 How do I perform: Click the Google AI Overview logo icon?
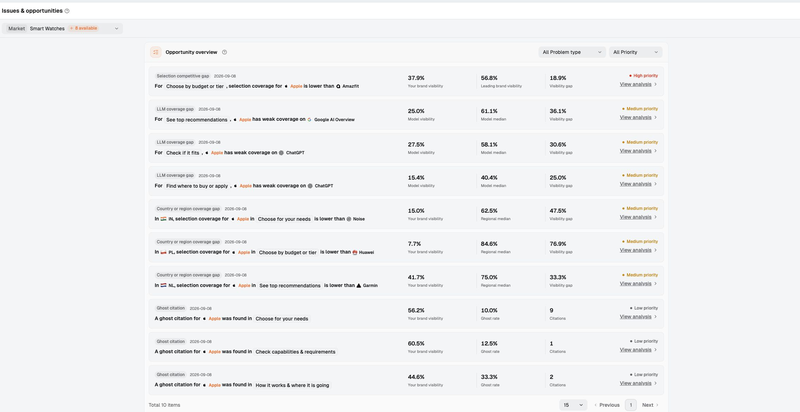[x=309, y=119]
